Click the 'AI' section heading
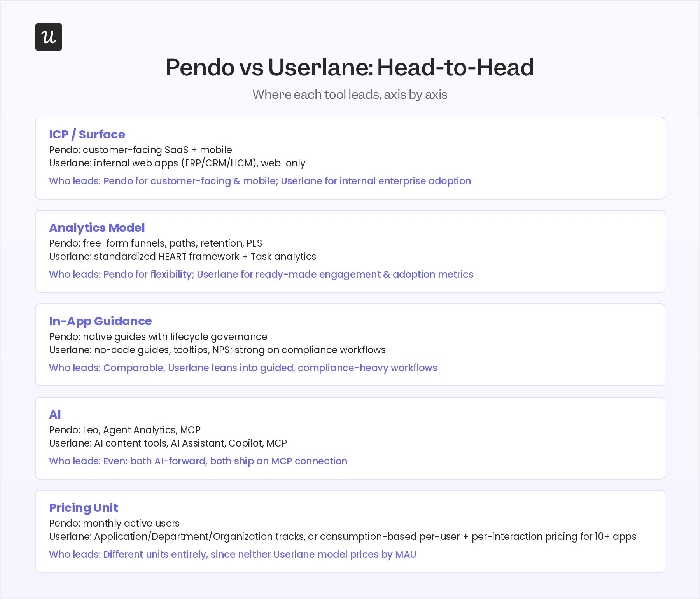Screen dimensions: 700x599 [55, 414]
